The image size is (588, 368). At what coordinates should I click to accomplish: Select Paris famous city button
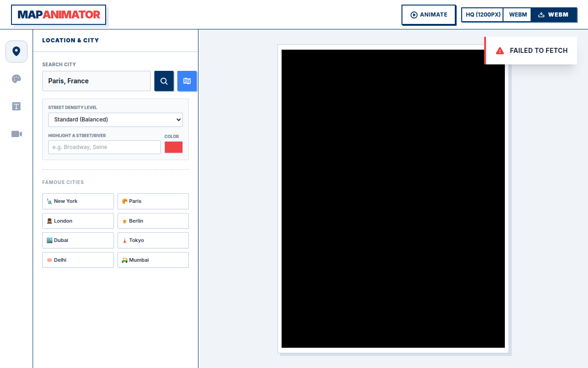pyautogui.click(x=153, y=201)
